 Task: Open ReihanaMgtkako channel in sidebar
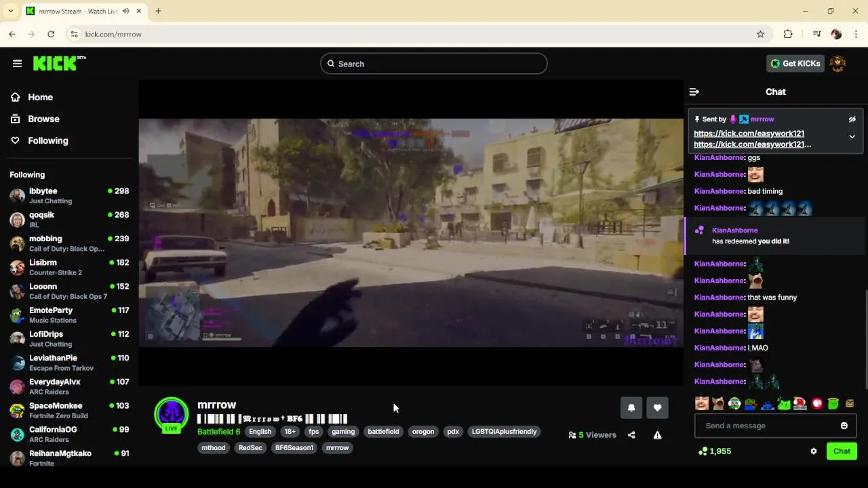[69, 458]
